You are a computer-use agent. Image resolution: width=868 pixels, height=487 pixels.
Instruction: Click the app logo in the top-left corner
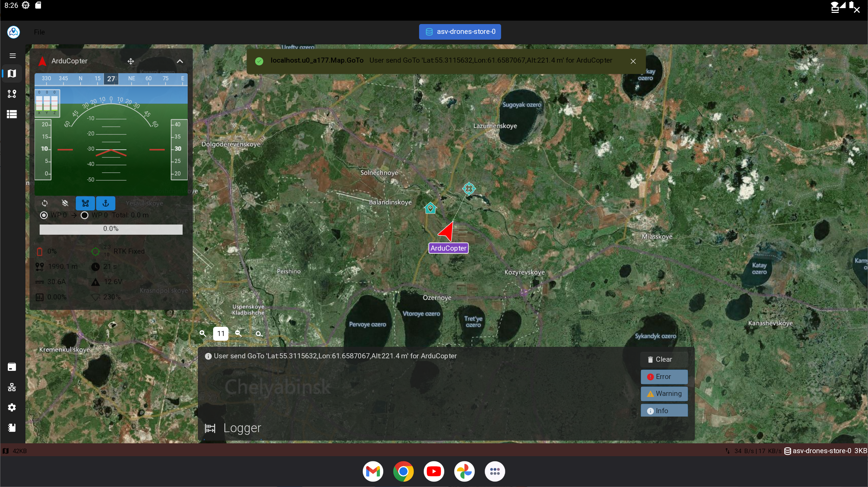point(14,32)
